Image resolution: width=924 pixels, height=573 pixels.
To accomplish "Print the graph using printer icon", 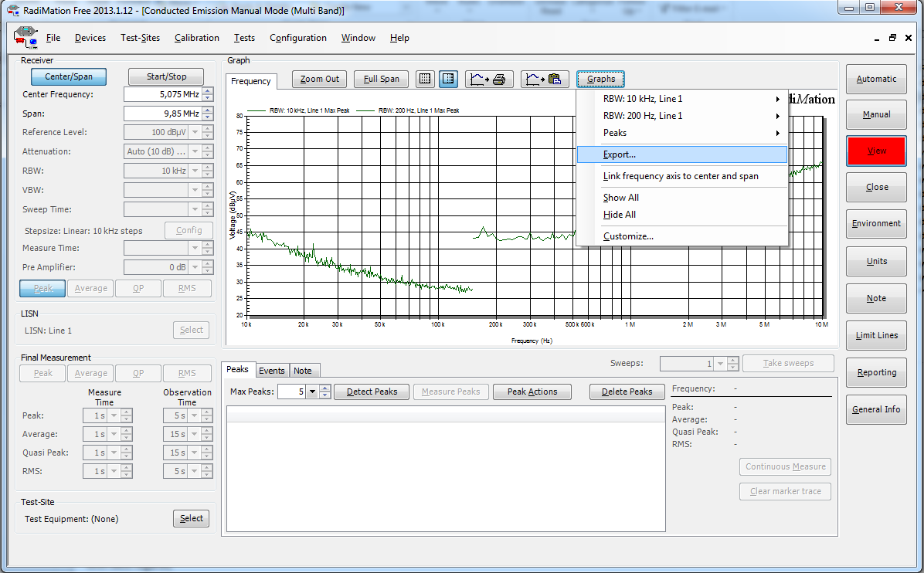I will (489, 79).
